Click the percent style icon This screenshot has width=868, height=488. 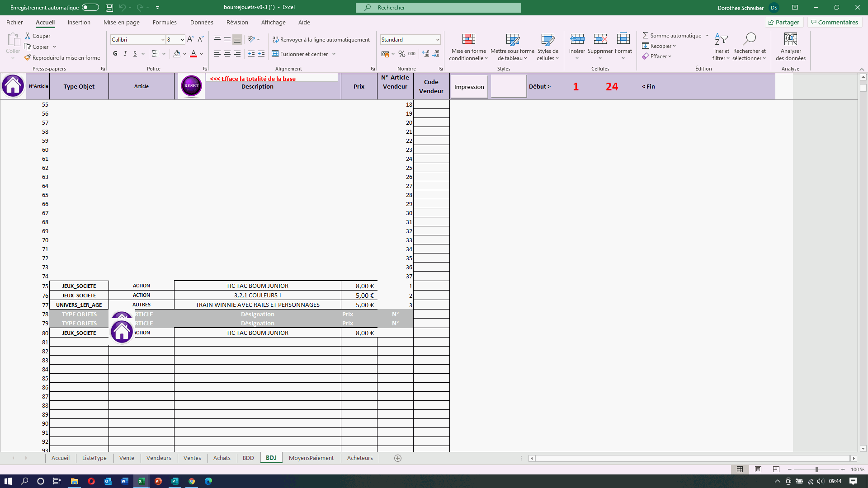click(x=401, y=54)
